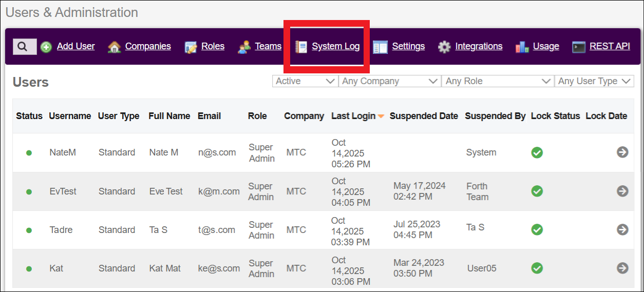The width and height of the screenshot is (644, 292).
Task: Click full name Kat Mat
Action: pyautogui.click(x=164, y=268)
